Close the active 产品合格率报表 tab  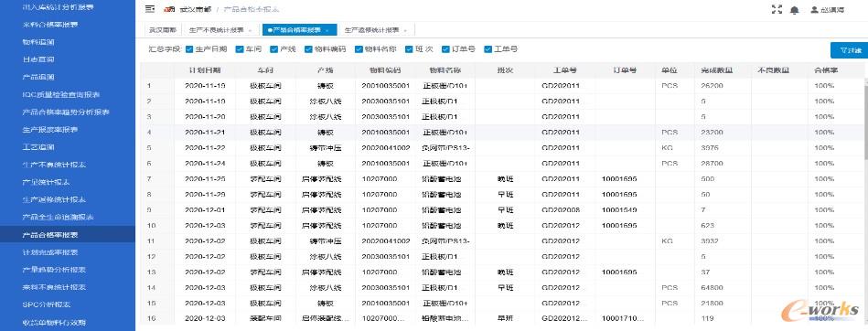[x=327, y=30]
